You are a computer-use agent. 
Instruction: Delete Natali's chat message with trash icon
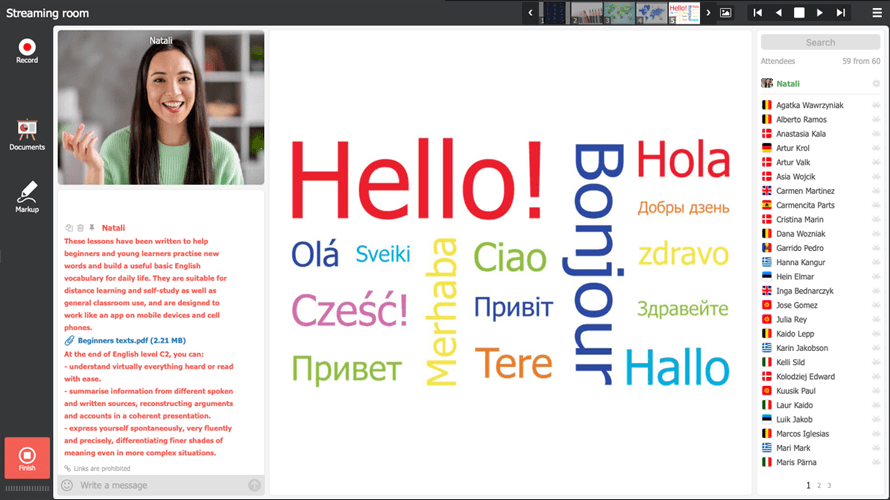[x=81, y=228]
